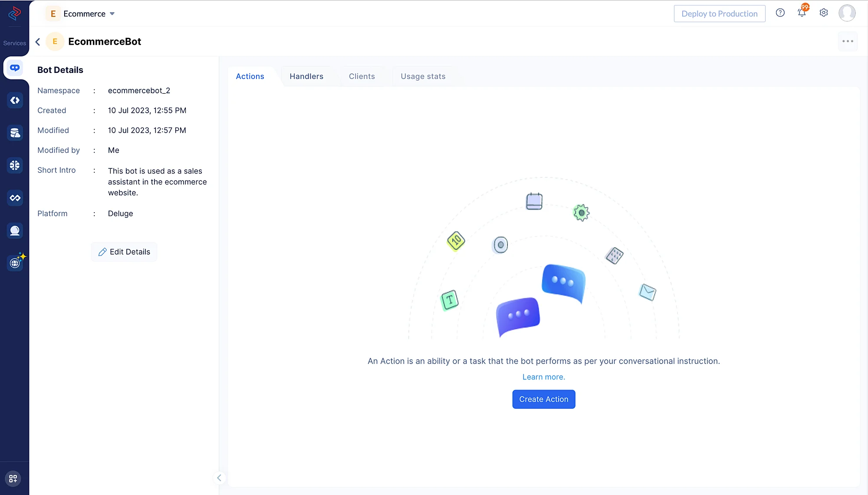Open the cloud database service icon
The width and height of the screenshot is (868, 495).
15,133
